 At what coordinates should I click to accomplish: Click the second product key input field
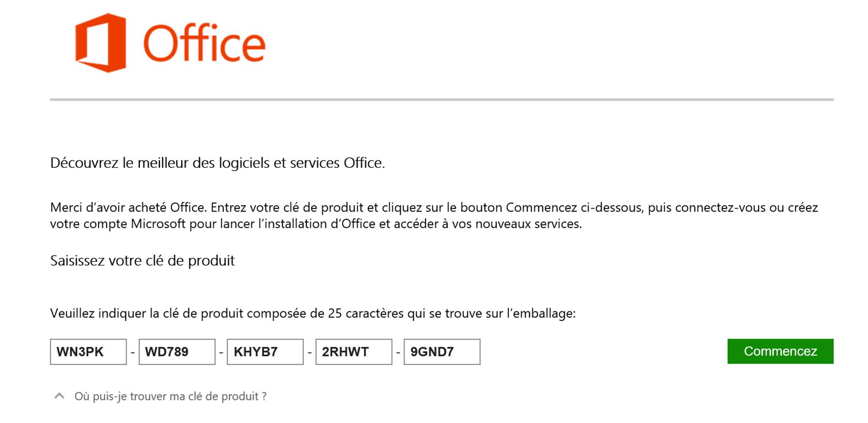[177, 352]
